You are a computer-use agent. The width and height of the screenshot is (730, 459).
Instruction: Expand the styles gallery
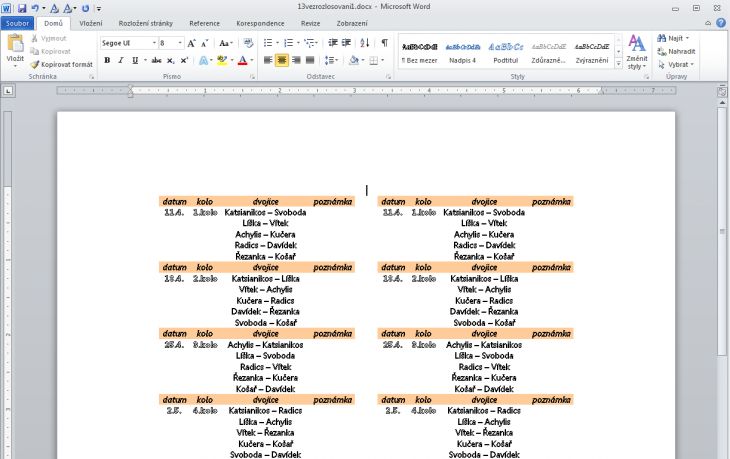[618, 64]
